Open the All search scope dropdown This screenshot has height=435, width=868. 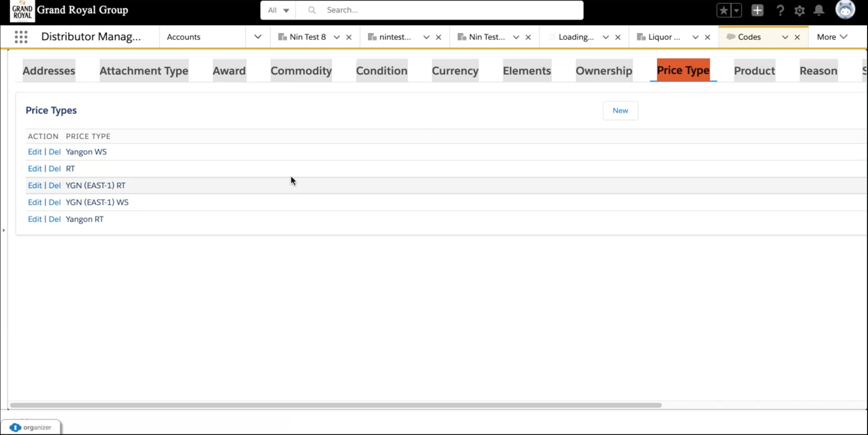(278, 10)
